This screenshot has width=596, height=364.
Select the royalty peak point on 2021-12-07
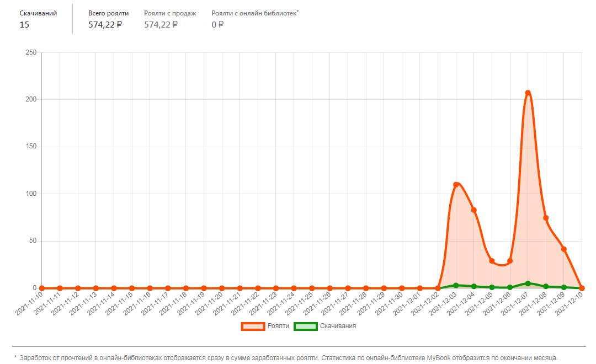[x=528, y=93]
